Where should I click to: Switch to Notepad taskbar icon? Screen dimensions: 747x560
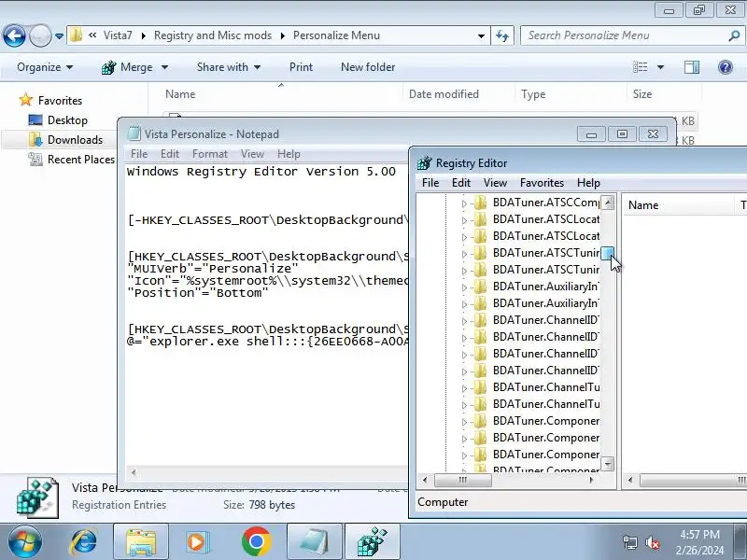point(315,542)
